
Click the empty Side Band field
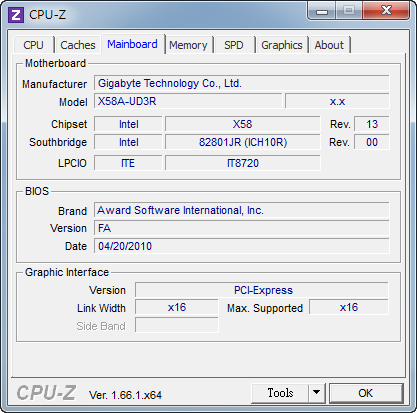pos(177,325)
